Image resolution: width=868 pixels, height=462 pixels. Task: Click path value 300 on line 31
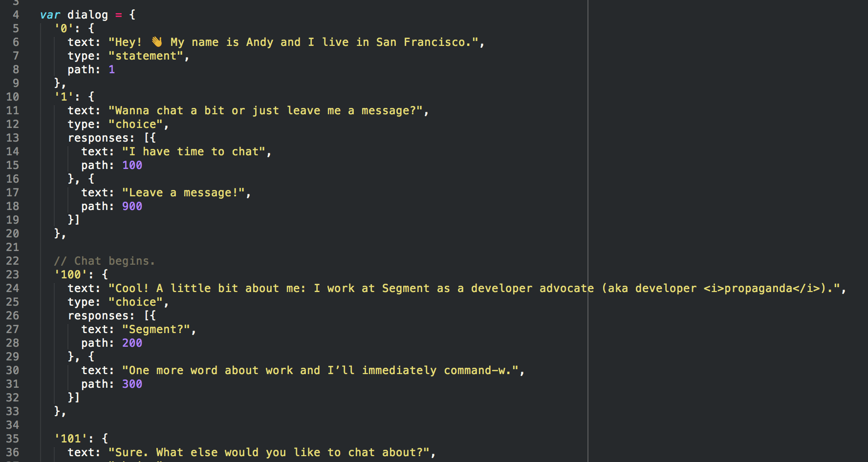(132, 384)
